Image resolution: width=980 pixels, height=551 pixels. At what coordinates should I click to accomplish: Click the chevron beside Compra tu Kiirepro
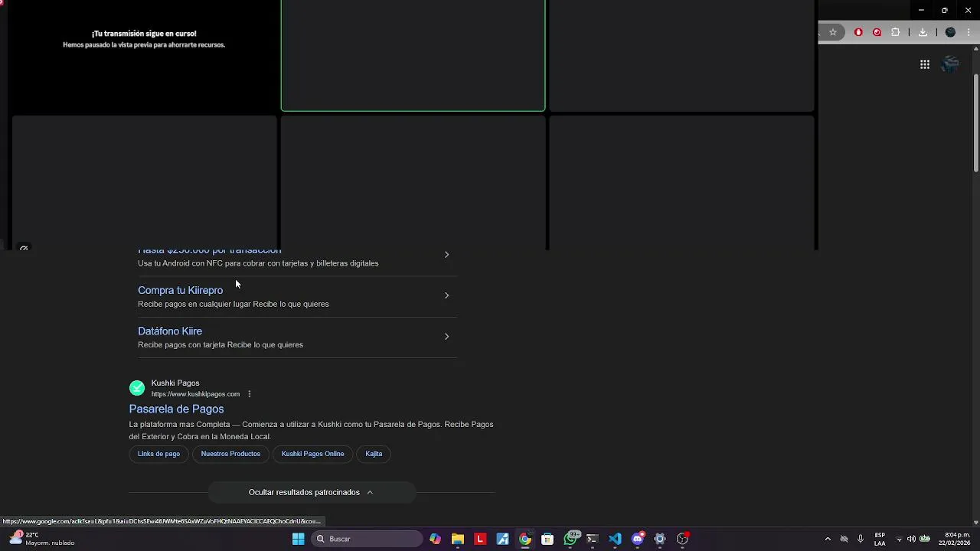coord(446,295)
